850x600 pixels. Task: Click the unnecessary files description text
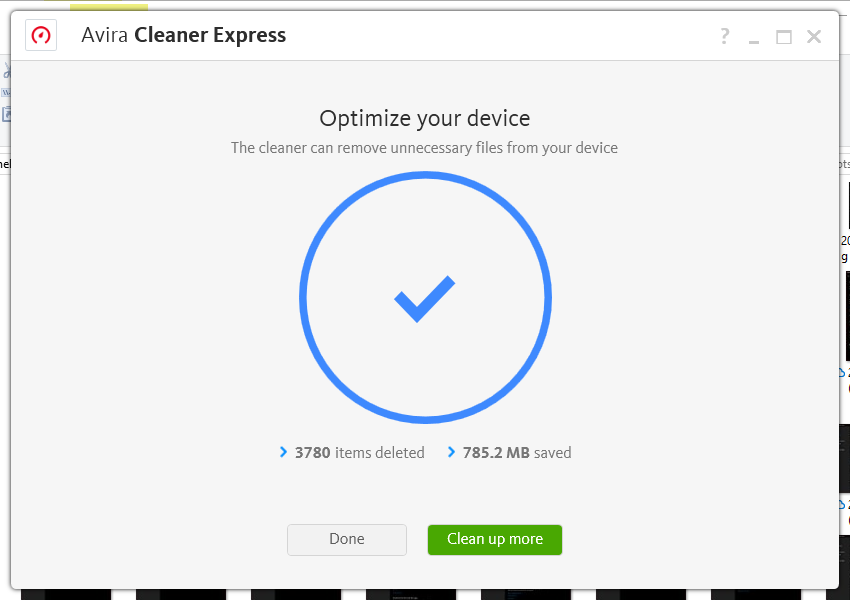[424, 148]
